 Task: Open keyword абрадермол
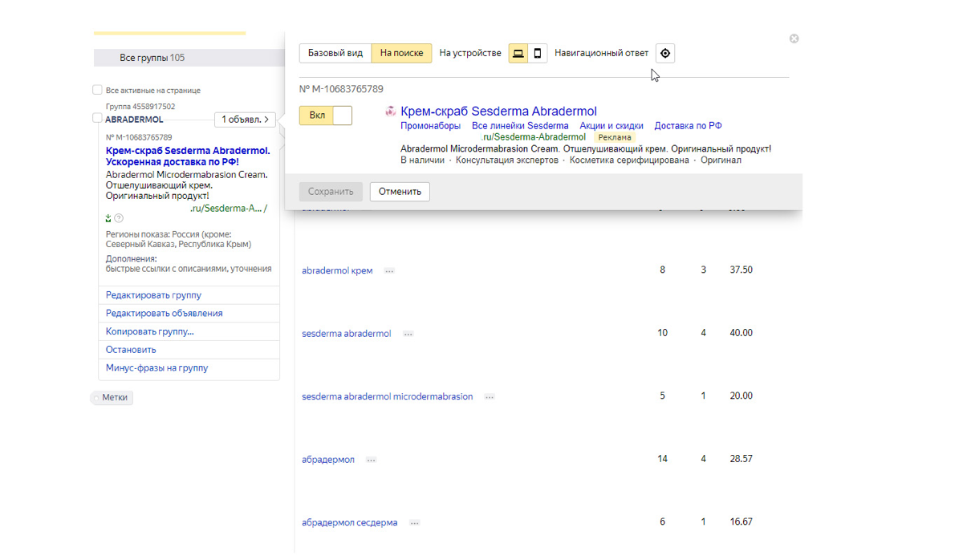(x=328, y=461)
